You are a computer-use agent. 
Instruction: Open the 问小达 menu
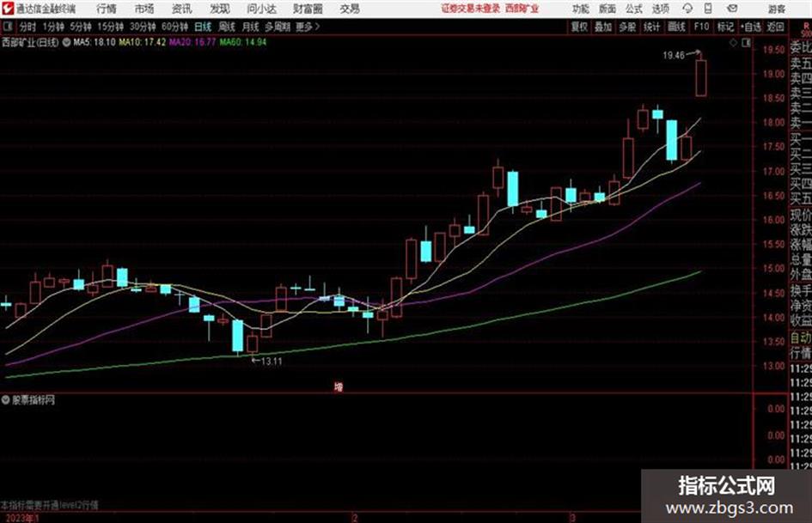tap(261, 9)
